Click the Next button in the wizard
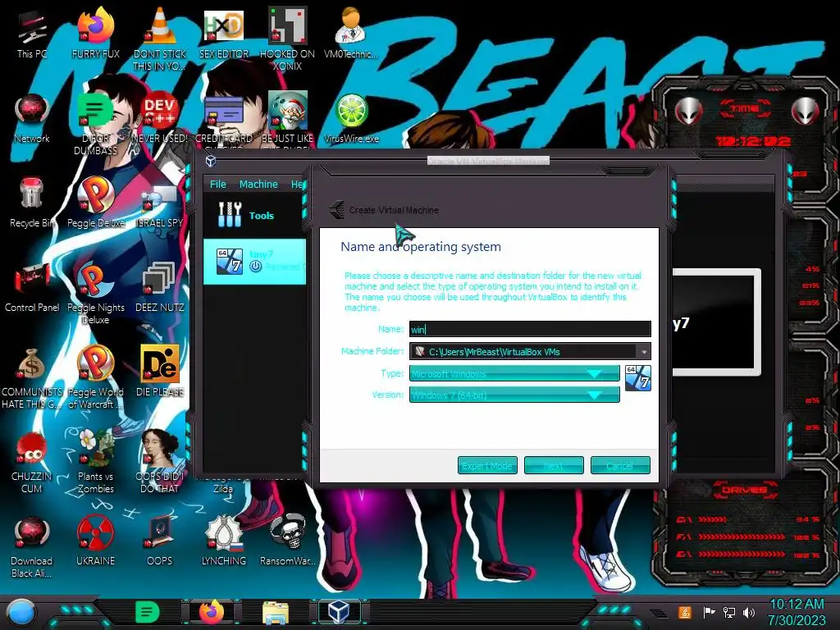This screenshot has width=840, height=630. (x=554, y=466)
